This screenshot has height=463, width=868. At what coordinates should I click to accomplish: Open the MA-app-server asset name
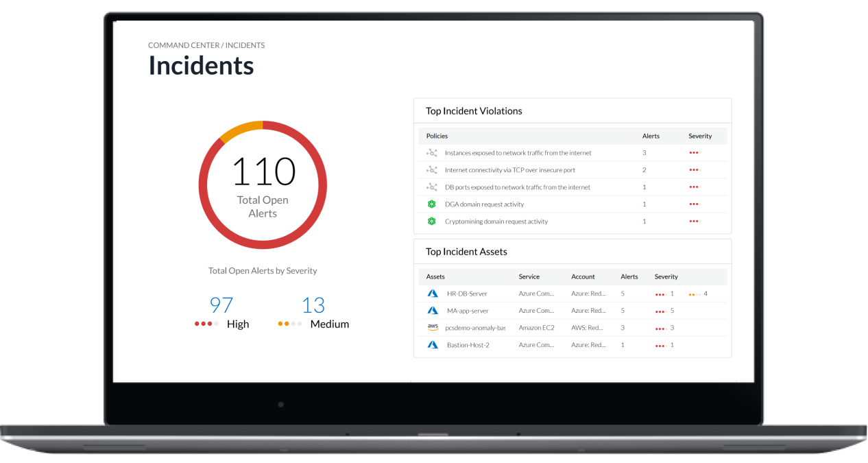(x=468, y=311)
